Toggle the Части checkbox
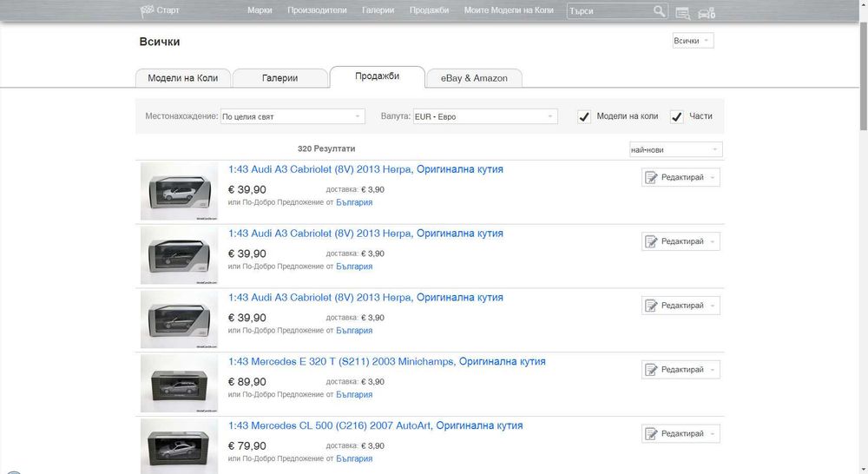The image size is (868, 474). click(x=676, y=117)
